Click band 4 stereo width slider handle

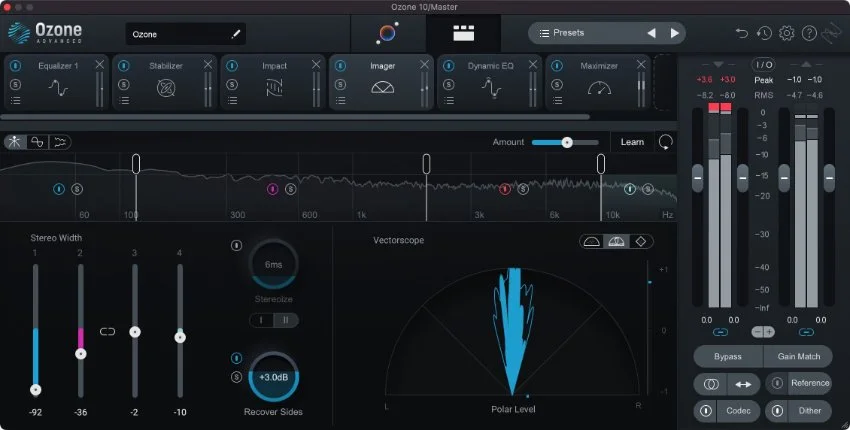click(180, 337)
